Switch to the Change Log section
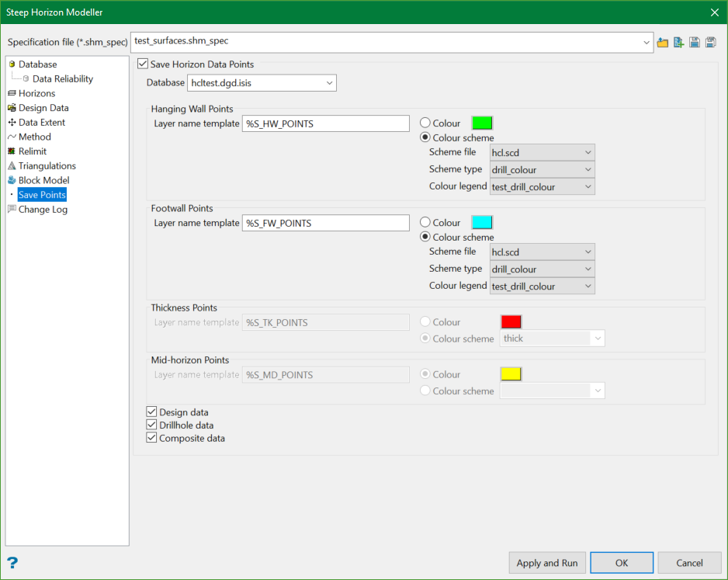This screenshot has width=728, height=580. (x=43, y=209)
